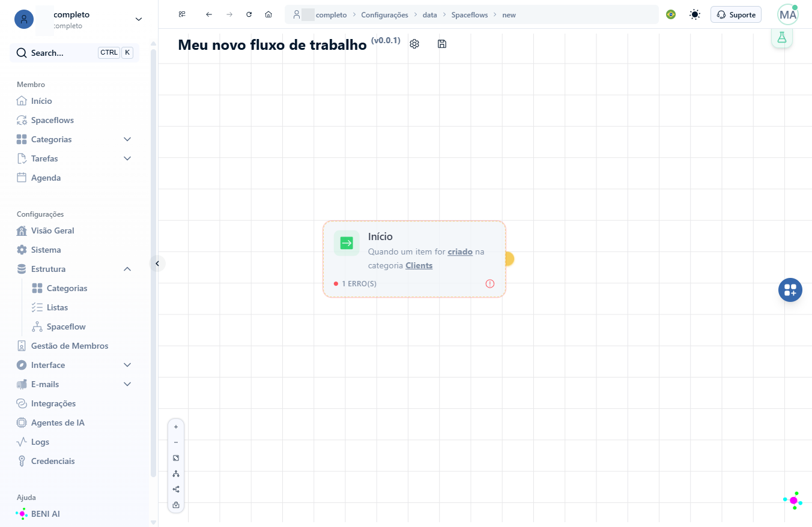
Task: Click the Search field in the sidebar
Action: click(74, 53)
